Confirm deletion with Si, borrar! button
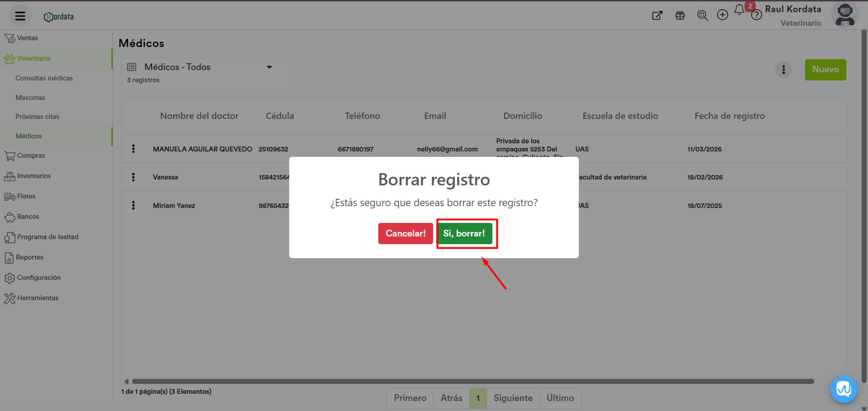This screenshot has width=868, height=411. point(464,233)
